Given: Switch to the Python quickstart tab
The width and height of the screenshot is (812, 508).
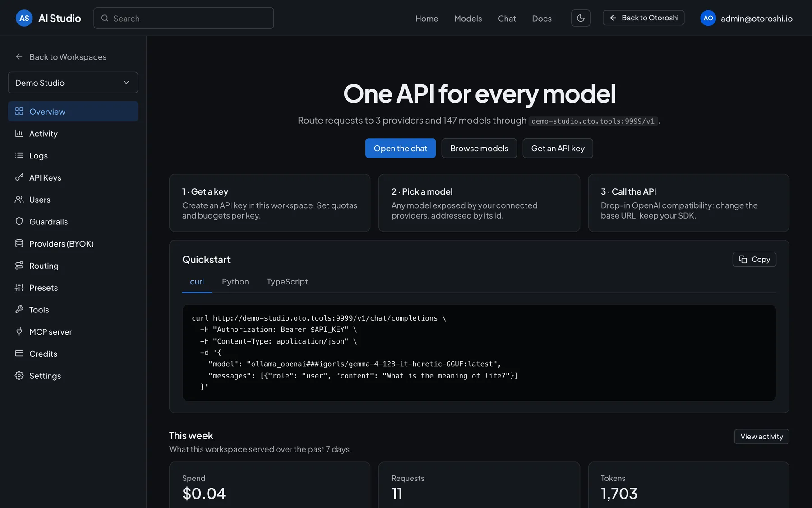Looking at the screenshot, I should 235,282.
